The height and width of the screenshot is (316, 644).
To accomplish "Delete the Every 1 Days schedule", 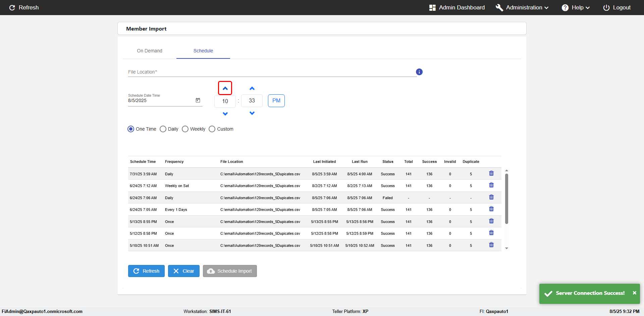I will coord(491,209).
